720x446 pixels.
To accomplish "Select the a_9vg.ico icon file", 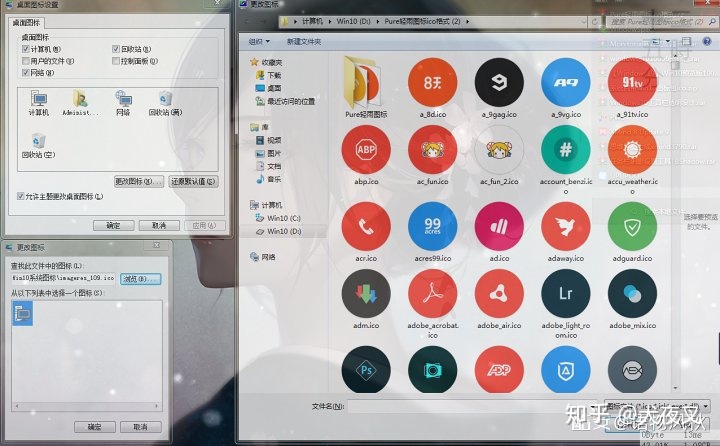I will pos(566,82).
